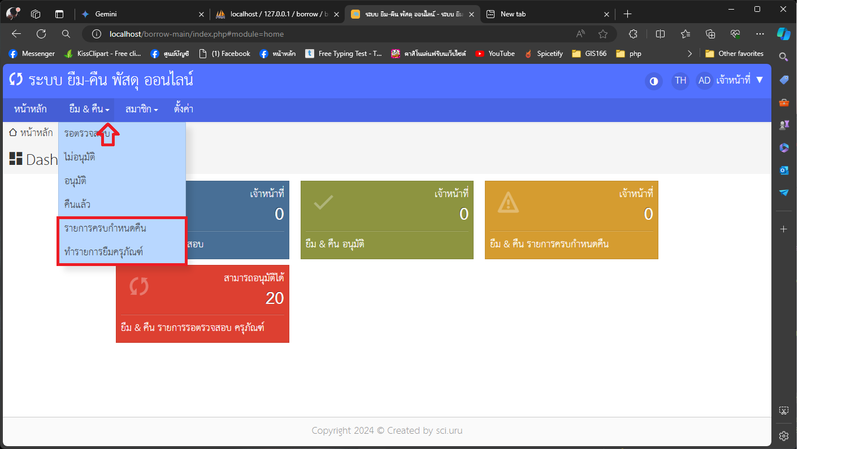
Task: Open the KissClipart bookmark
Action: click(x=102, y=54)
